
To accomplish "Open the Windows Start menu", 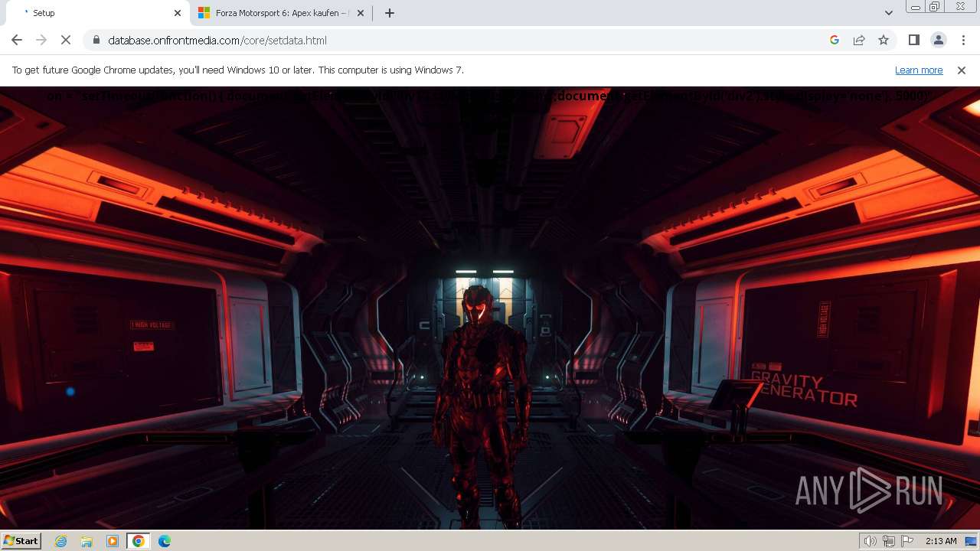I will (x=21, y=541).
